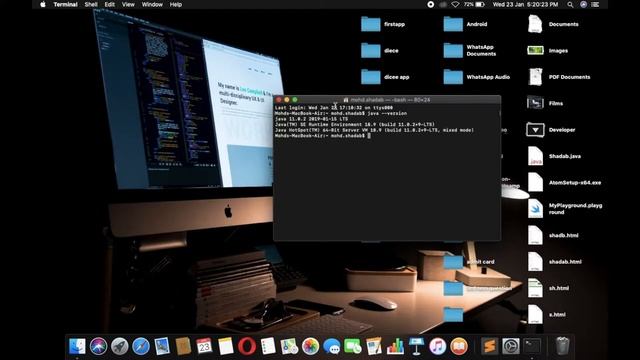Open the Terminal application menu
Image resolution: width=640 pixels, height=360 pixels.
click(x=65, y=4)
